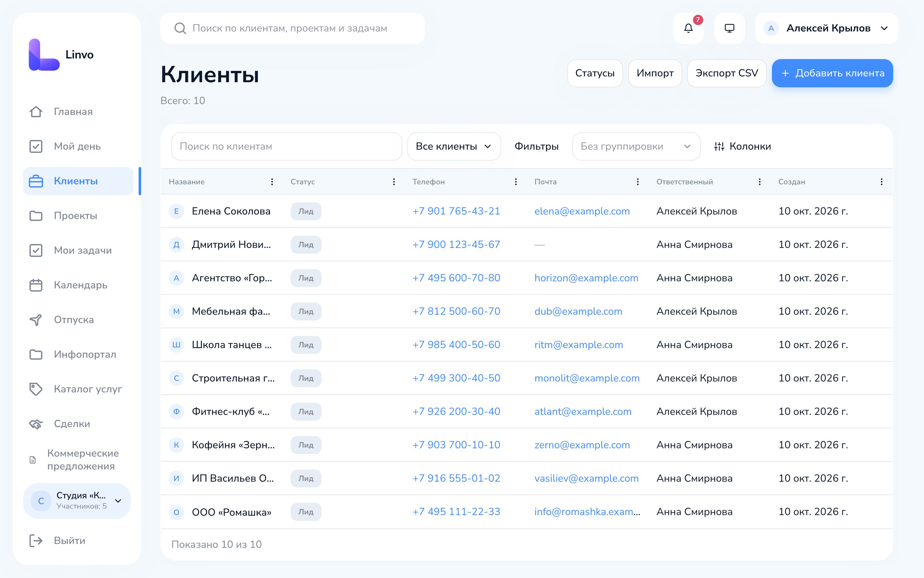Open the notifications bell icon
924x578 pixels.
point(688,28)
